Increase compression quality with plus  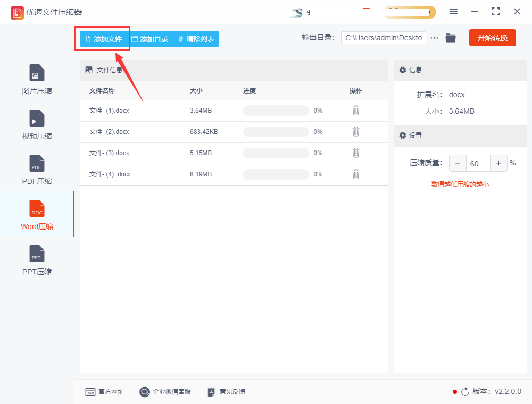tap(498, 163)
